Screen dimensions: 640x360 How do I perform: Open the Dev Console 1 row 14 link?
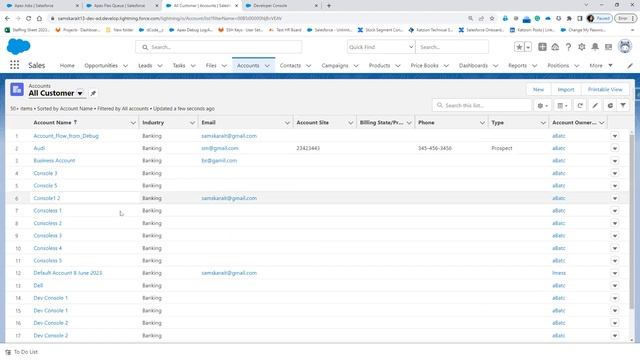[51, 298]
